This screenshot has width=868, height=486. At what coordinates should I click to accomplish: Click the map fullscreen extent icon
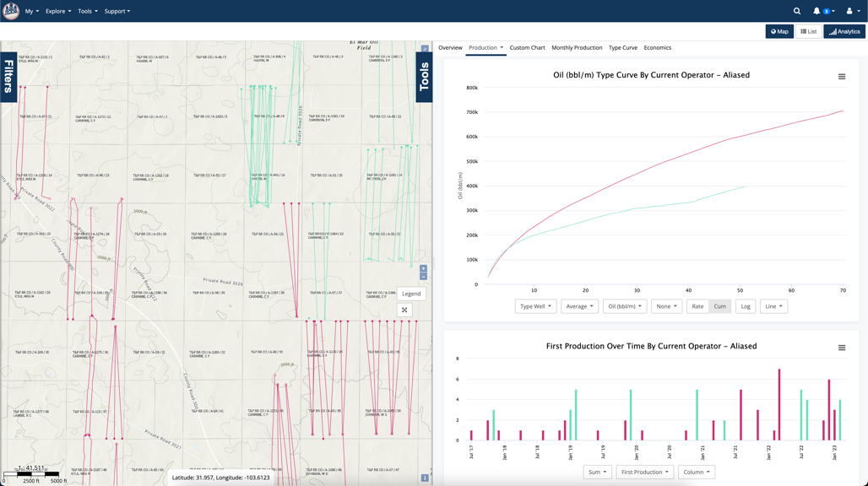coord(404,310)
